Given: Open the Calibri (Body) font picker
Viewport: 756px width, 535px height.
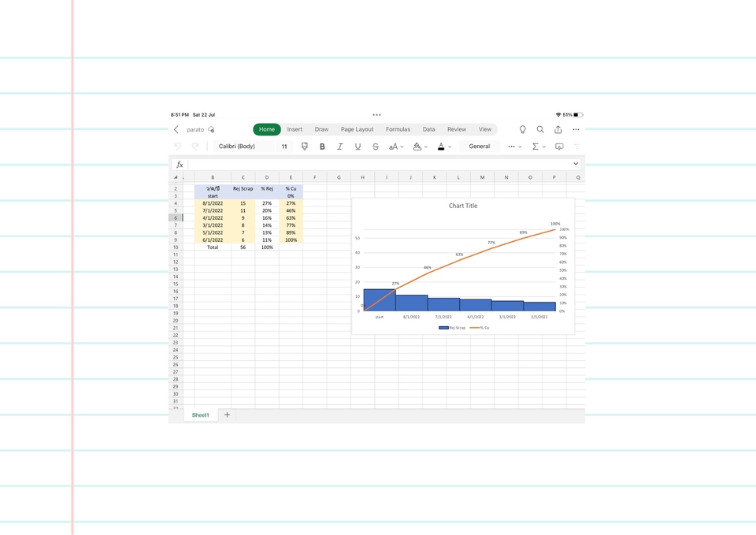Looking at the screenshot, I should pyautogui.click(x=243, y=147).
